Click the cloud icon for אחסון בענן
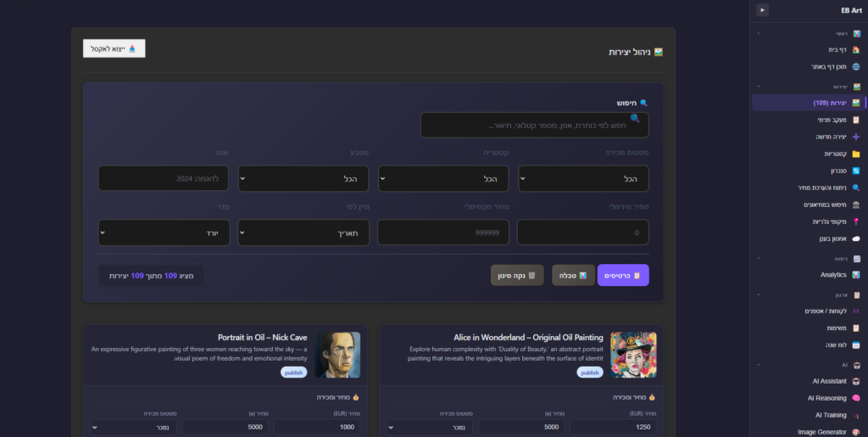868x437 pixels. coord(855,238)
